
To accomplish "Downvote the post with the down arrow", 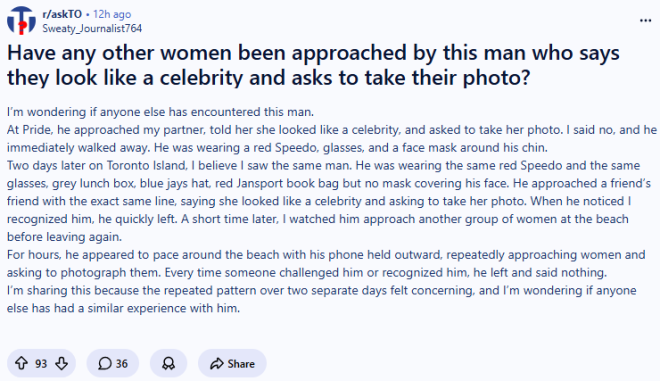I will click(61, 363).
